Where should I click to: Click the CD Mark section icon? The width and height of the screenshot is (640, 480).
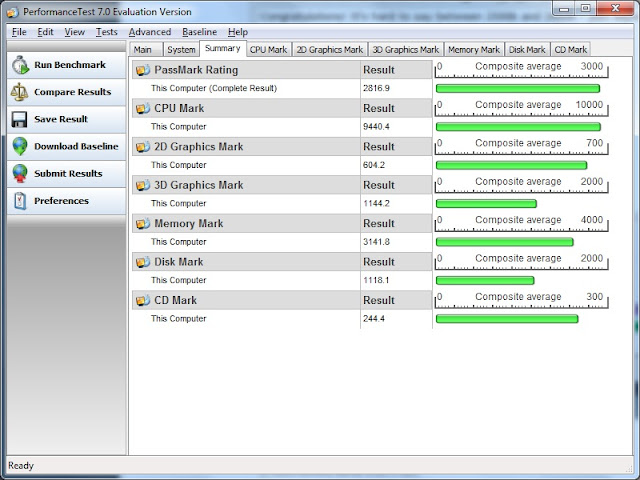[143, 300]
